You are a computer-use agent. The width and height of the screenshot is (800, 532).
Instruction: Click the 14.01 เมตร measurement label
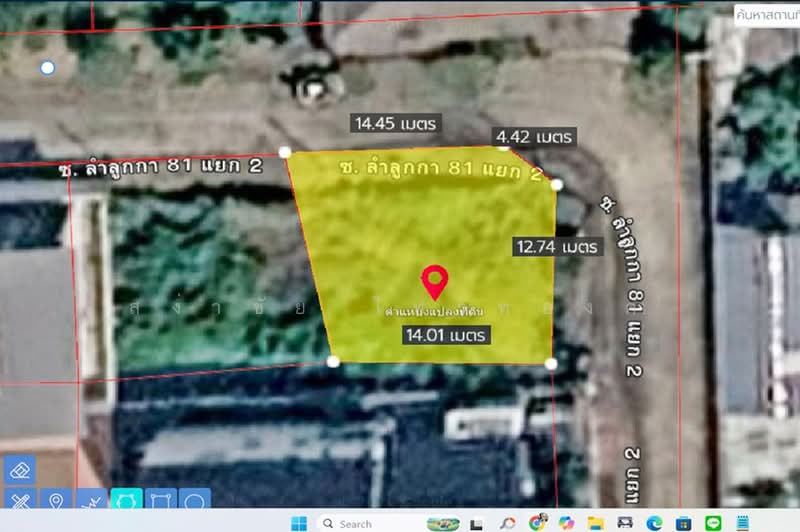[x=446, y=335]
